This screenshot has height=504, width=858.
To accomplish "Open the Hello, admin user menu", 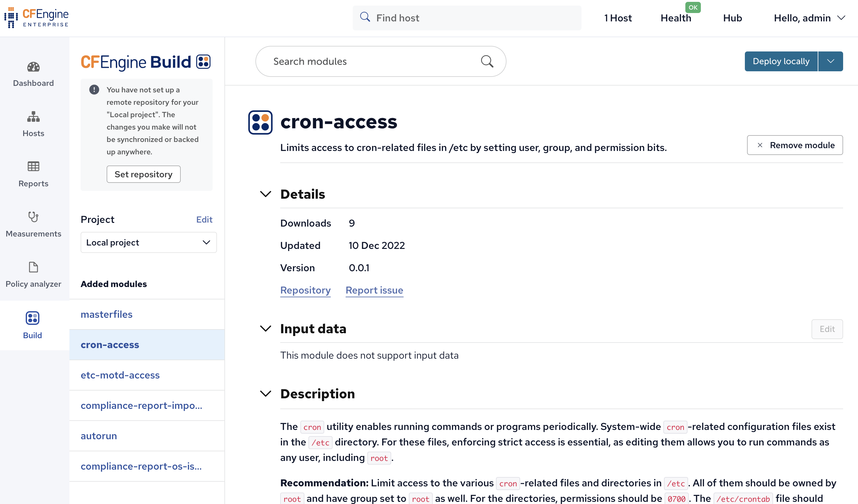I will point(810,18).
